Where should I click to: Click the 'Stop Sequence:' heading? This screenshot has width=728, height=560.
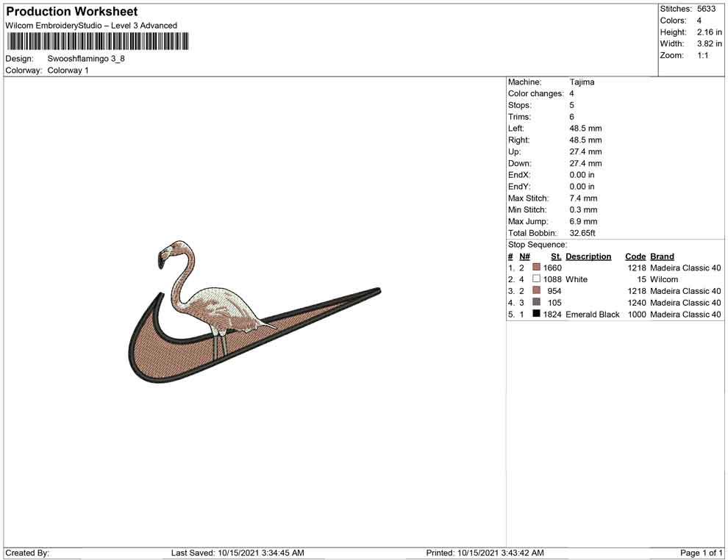538,245
